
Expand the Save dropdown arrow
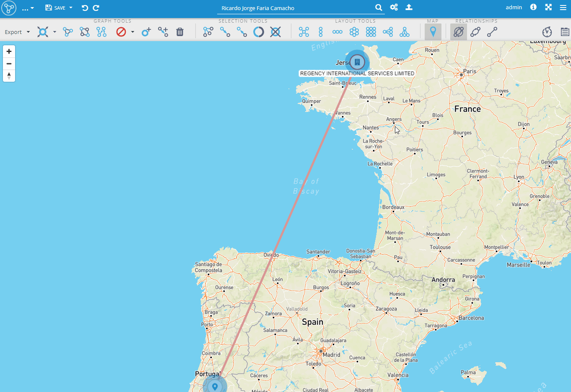71,8
